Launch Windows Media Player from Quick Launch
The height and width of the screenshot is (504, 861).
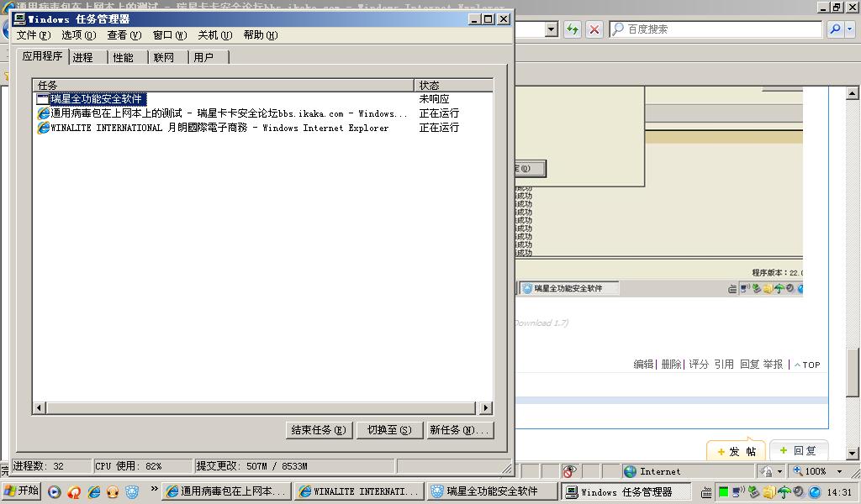point(54,492)
